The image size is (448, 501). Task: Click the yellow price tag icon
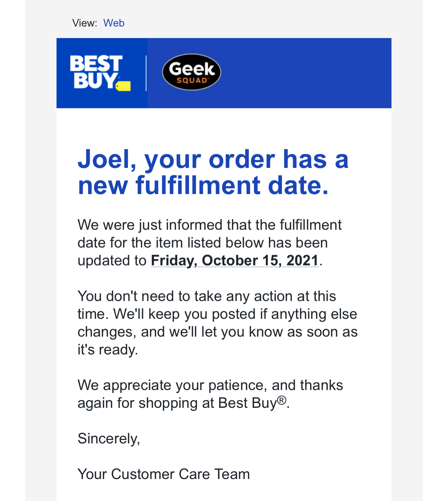123,86
